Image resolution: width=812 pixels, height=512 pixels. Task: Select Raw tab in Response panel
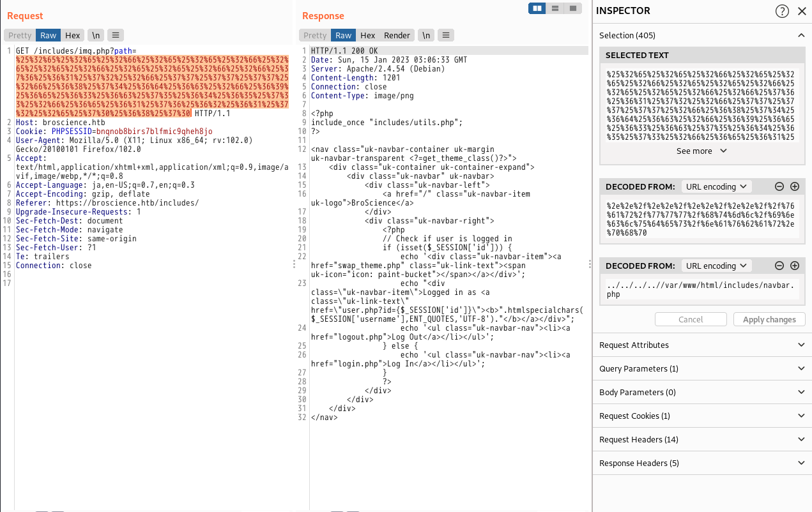pos(344,35)
